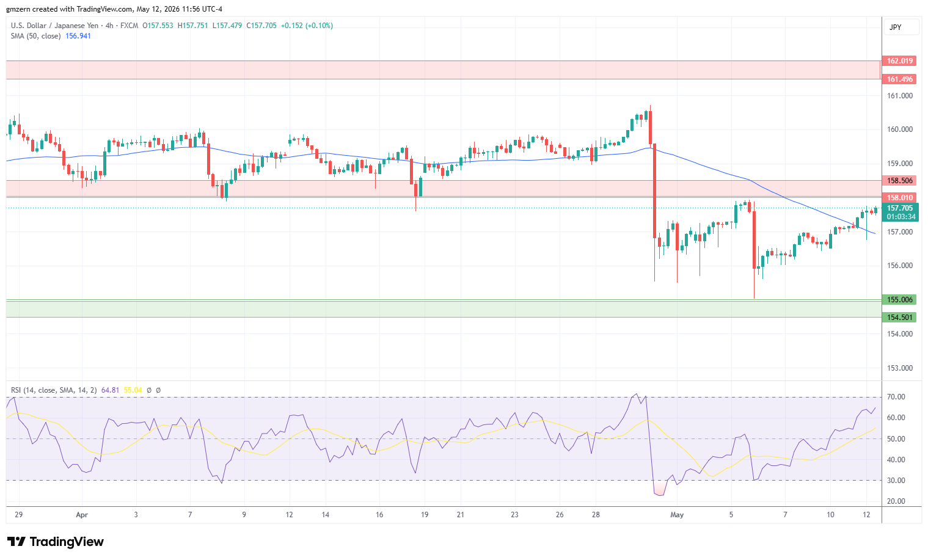Click the 50.00 level on RSI scale
928x560 pixels.
[896, 439]
